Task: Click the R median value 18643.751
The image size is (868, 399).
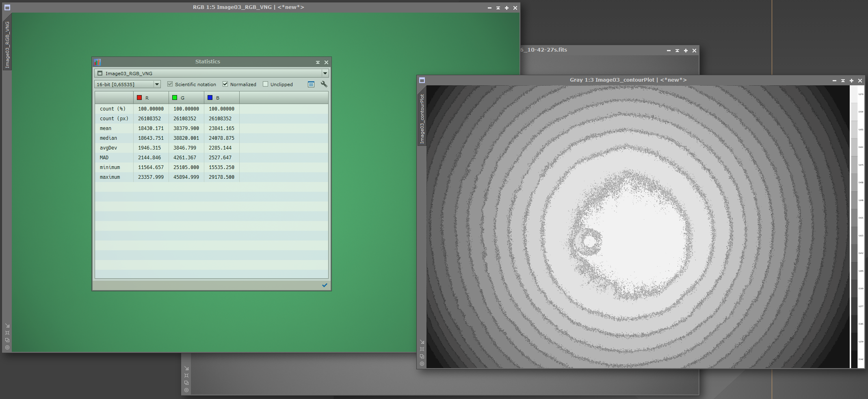Action: point(151,138)
